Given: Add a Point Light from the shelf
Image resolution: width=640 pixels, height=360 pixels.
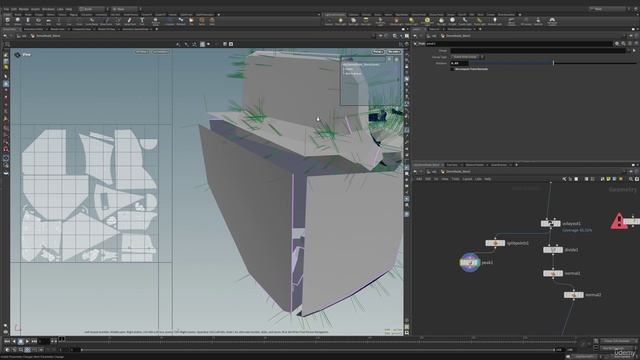Looking at the screenshot, I should coord(340,21).
